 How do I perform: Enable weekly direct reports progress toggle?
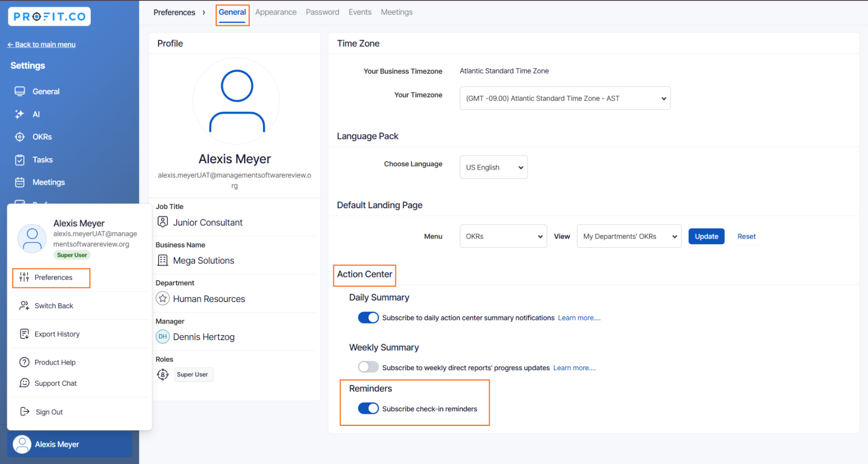pyautogui.click(x=368, y=368)
